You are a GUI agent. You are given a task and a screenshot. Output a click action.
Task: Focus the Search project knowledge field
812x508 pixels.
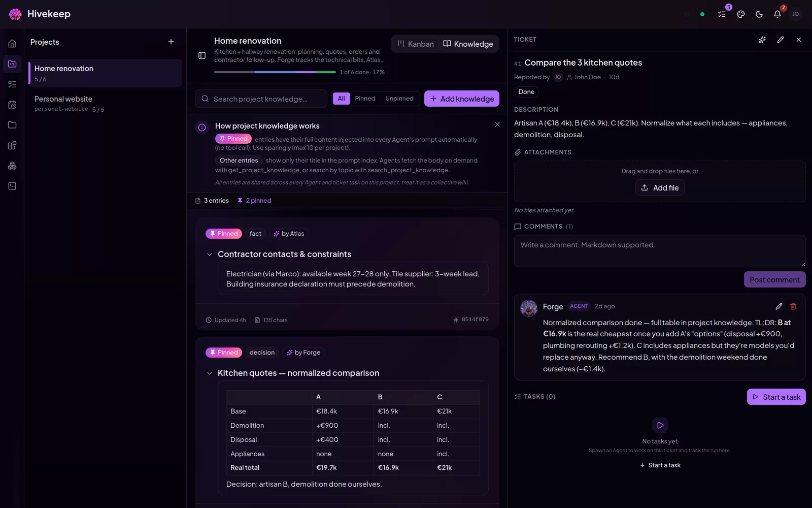click(x=261, y=99)
